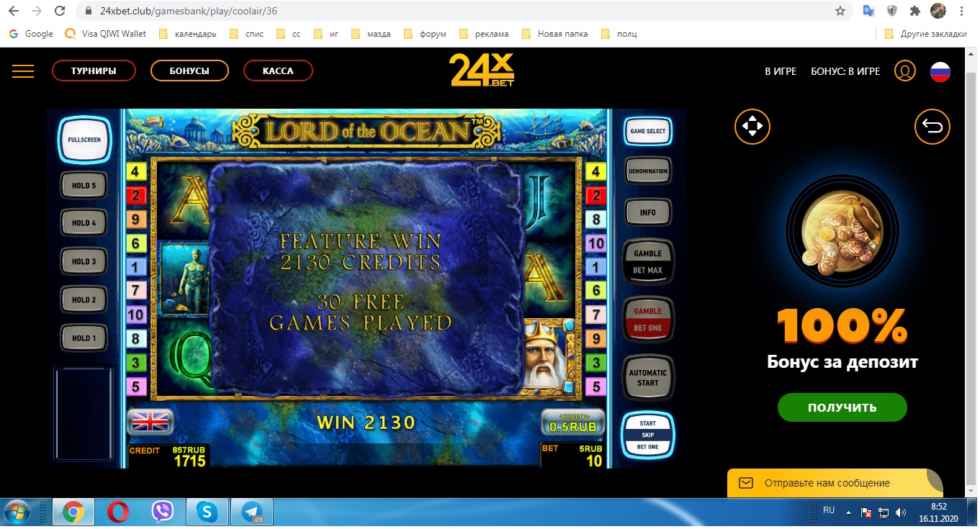Open Chrome's three-dot menu
This screenshot has height=529, width=980.
click(x=963, y=12)
